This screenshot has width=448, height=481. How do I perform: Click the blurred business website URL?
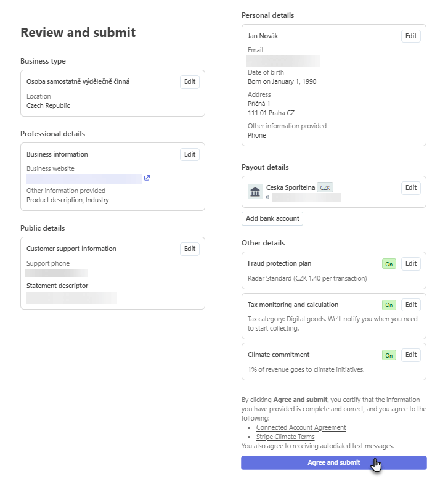pyautogui.click(x=84, y=179)
